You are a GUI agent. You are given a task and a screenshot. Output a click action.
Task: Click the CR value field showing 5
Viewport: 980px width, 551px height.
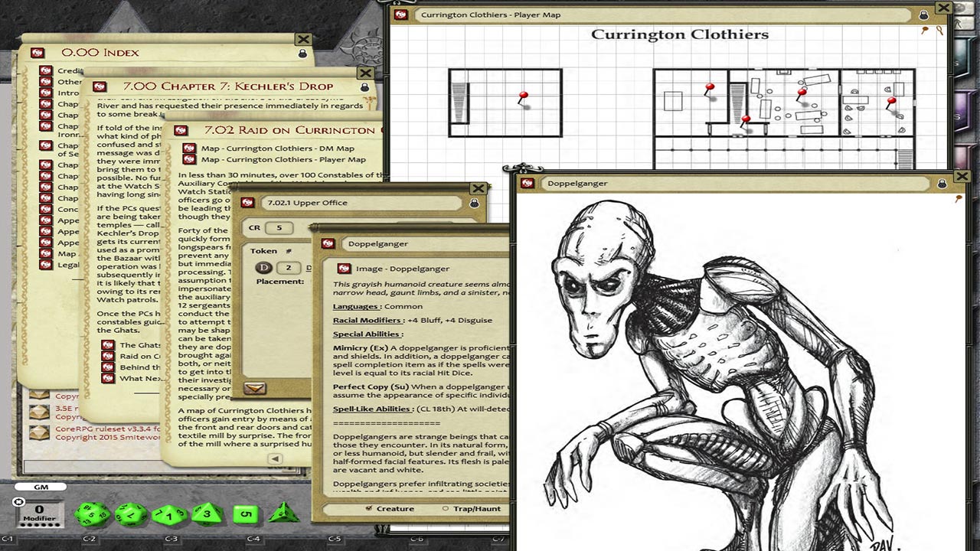pyautogui.click(x=279, y=228)
